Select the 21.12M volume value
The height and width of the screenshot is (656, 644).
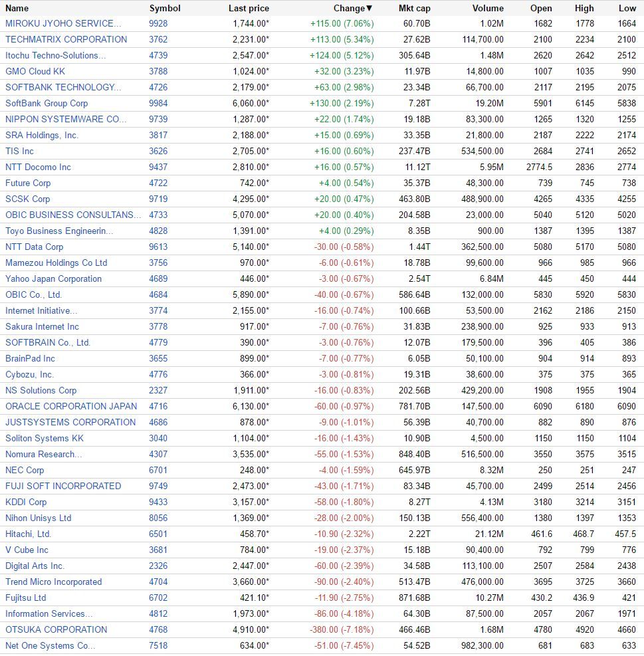pos(489,534)
